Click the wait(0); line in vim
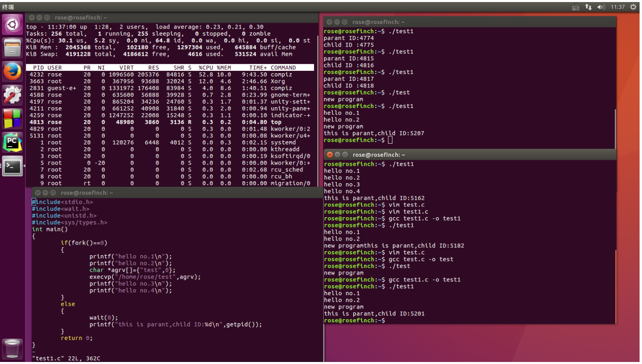 pyautogui.click(x=104, y=317)
